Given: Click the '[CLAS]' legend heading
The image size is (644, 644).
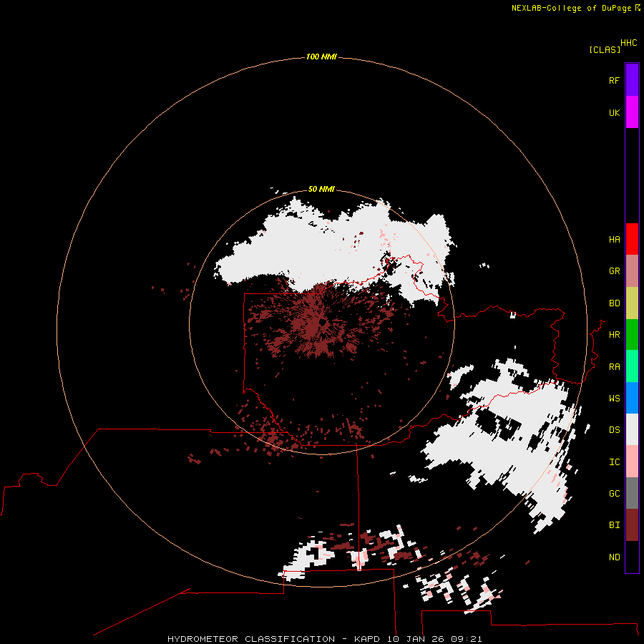Looking at the screenshot, I should pyautogui.click(x=605, y=50).
